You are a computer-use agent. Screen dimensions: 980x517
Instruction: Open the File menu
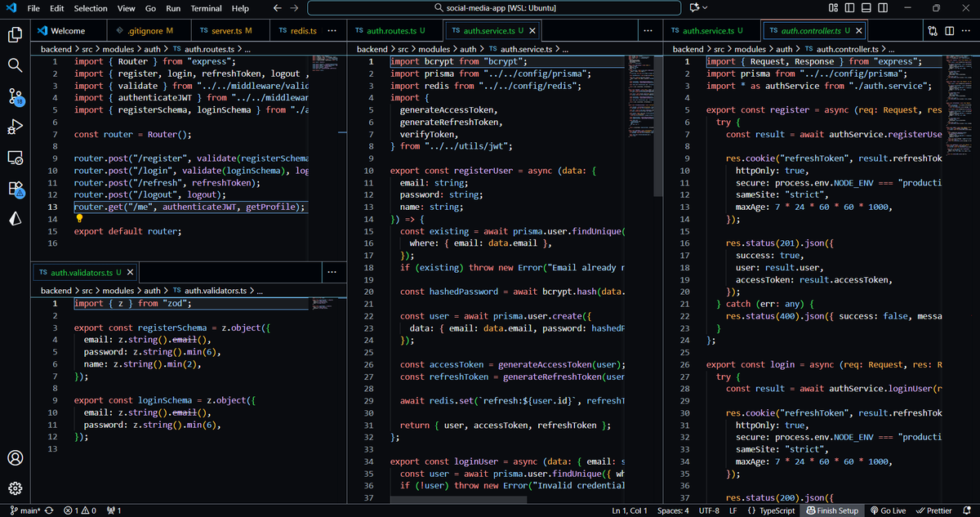(x=33, y=8)
